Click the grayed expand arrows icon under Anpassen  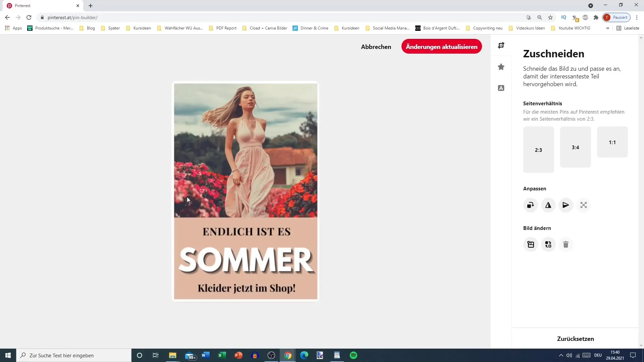[584, 205]
